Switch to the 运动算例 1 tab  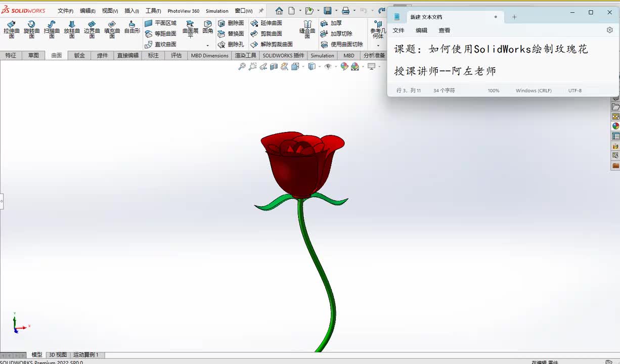[x=86, y=355]
